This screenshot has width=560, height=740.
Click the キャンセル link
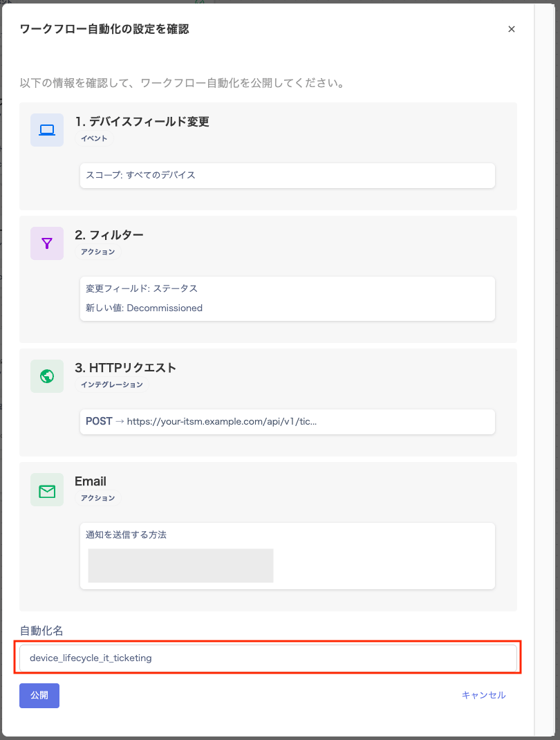point(483,695)
